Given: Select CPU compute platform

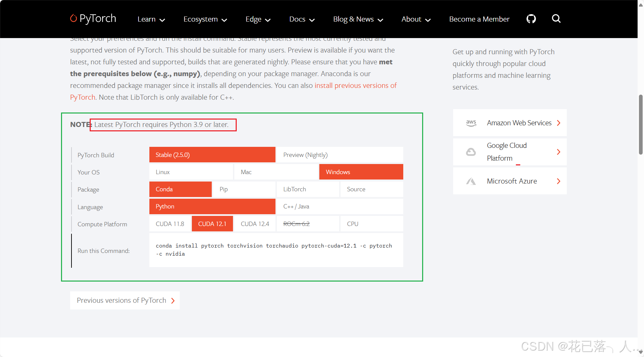Looking at the screenshot, I should tap(372, 224).
